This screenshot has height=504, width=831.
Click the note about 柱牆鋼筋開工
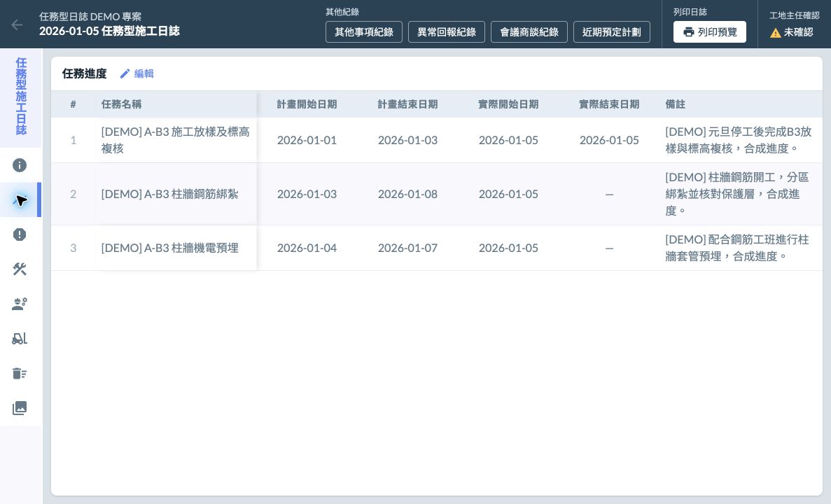pos(737,194)
